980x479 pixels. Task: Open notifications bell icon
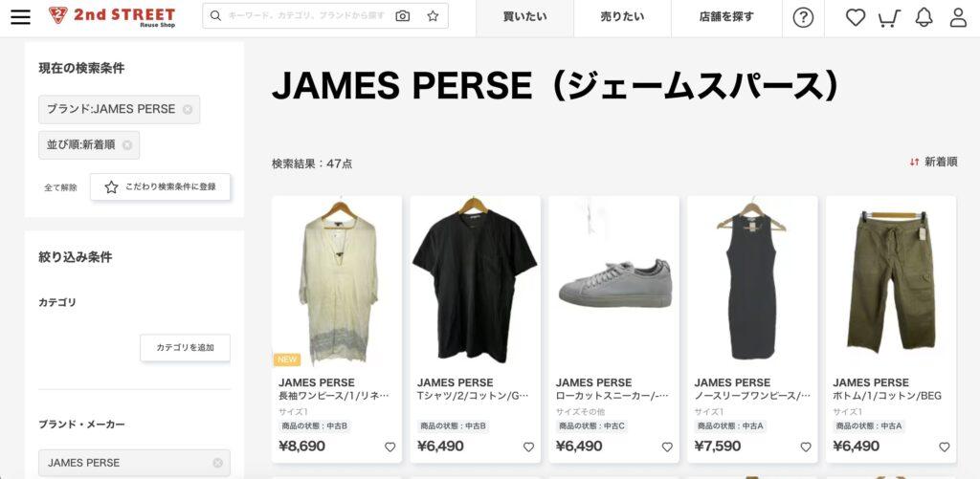coord(924,17)
